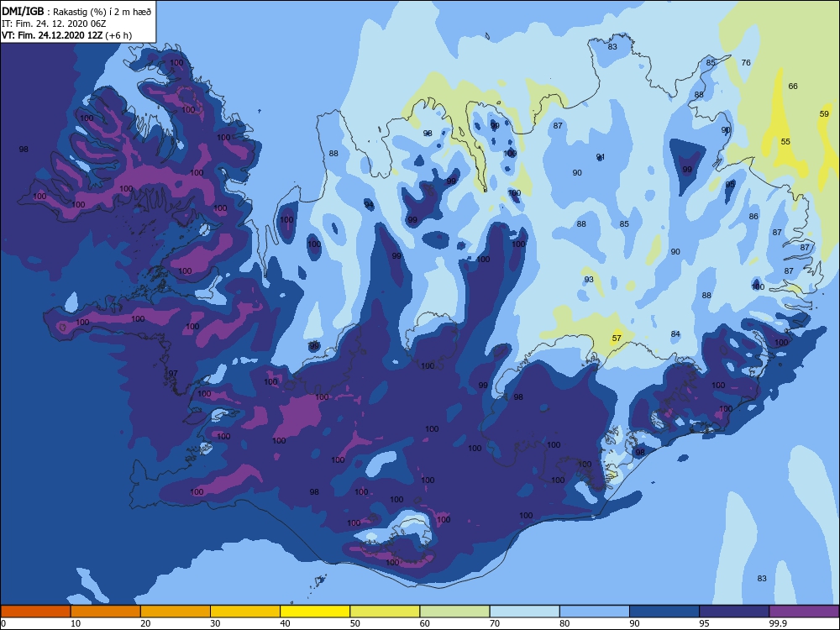
Task: Click the legend tick label 60
Action: click(425, 623)
